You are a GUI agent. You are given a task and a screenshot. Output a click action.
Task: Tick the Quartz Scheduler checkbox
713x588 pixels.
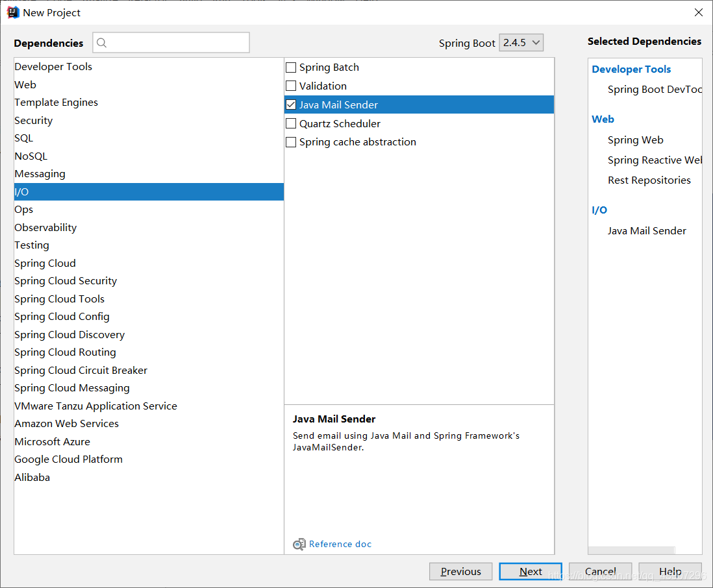(x=291, y=123)
